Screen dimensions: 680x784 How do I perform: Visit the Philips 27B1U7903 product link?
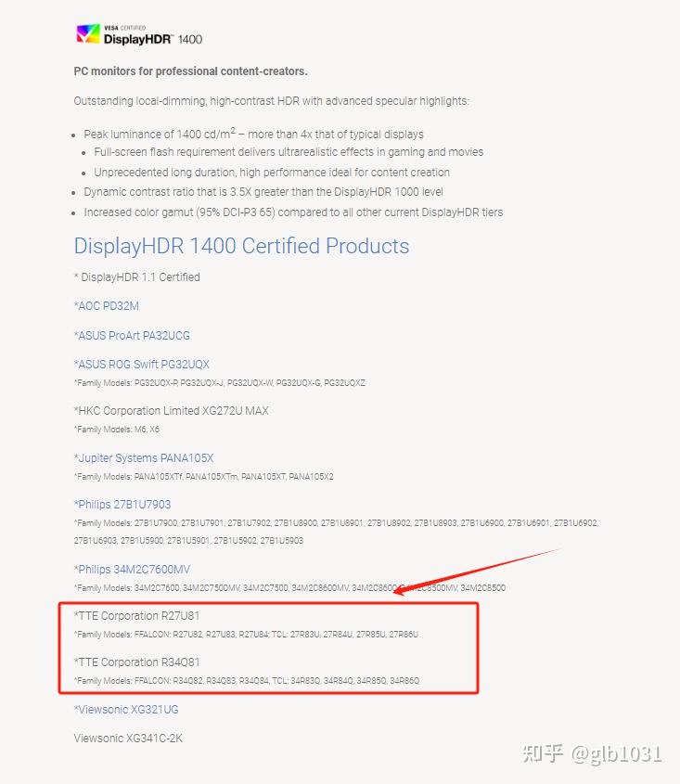tap(122, 505)
